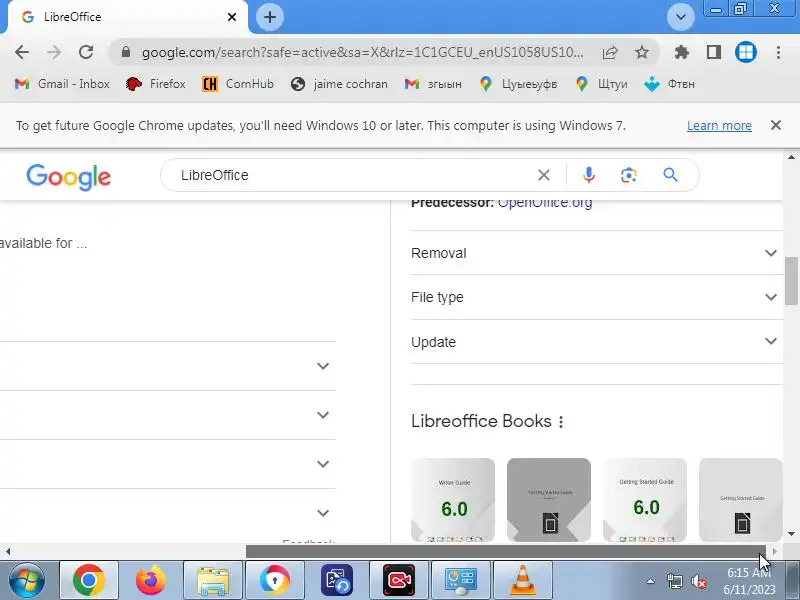Screen dimensions: 800x600
Task: Open tab search dropdown arrow
Action: (681, 17)
